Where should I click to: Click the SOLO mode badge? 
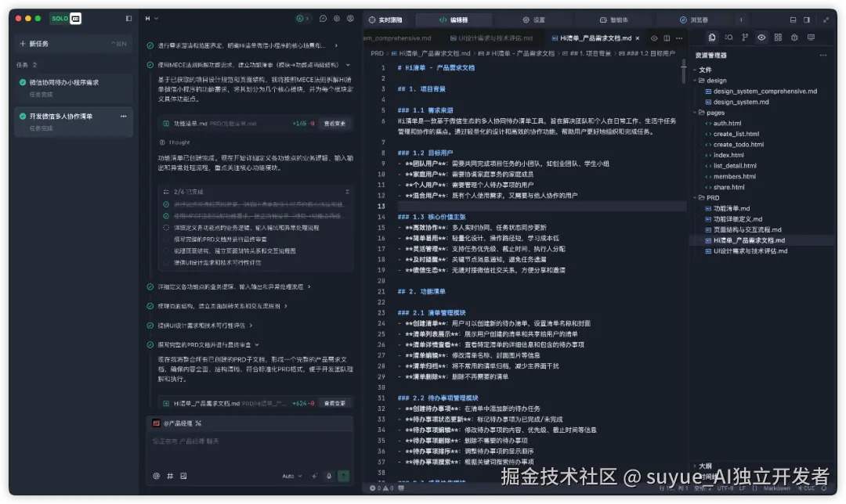(x=65, y=18)
